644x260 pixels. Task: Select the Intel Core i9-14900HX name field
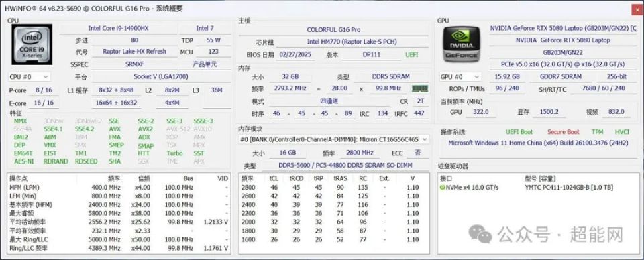click(x=118, y=28)
